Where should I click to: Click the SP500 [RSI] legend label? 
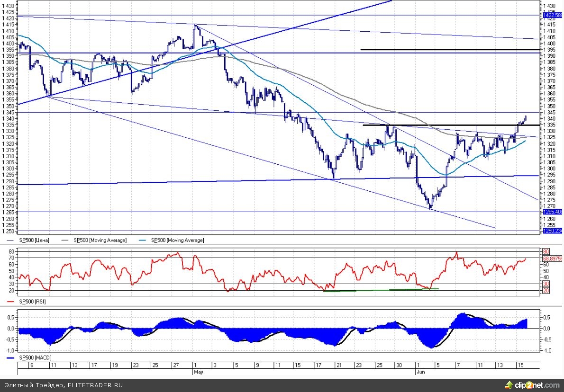pyautogui.click(x=32, y=302)
